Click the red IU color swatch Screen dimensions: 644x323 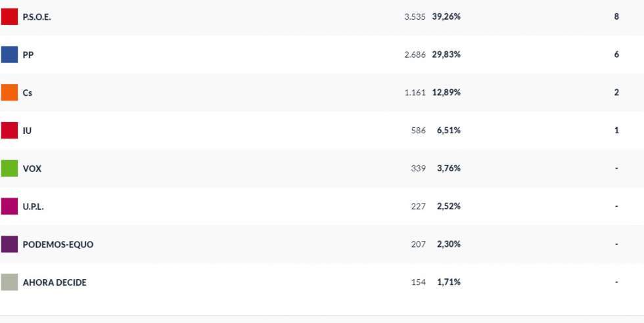coord(9,131)
